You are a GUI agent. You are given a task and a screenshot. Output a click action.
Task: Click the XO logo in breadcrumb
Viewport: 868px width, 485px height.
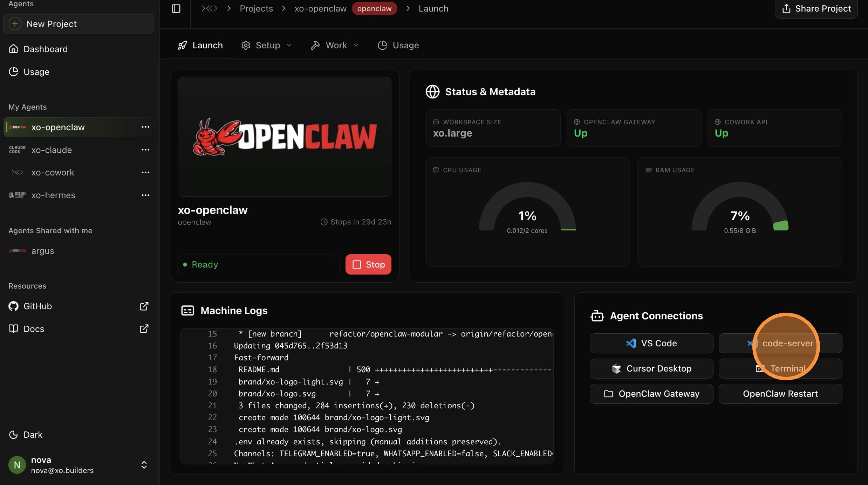pyautogui.click(x=209, y=8)
